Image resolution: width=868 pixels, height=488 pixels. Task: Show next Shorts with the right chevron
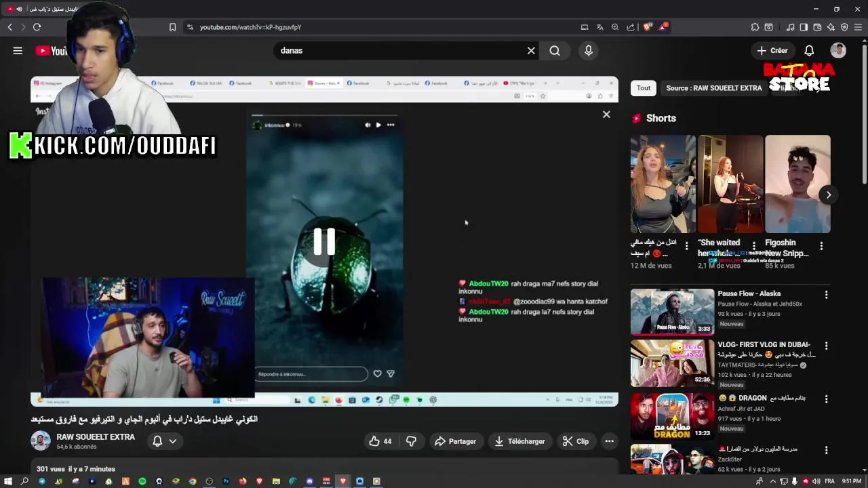[x=828, y=195]
